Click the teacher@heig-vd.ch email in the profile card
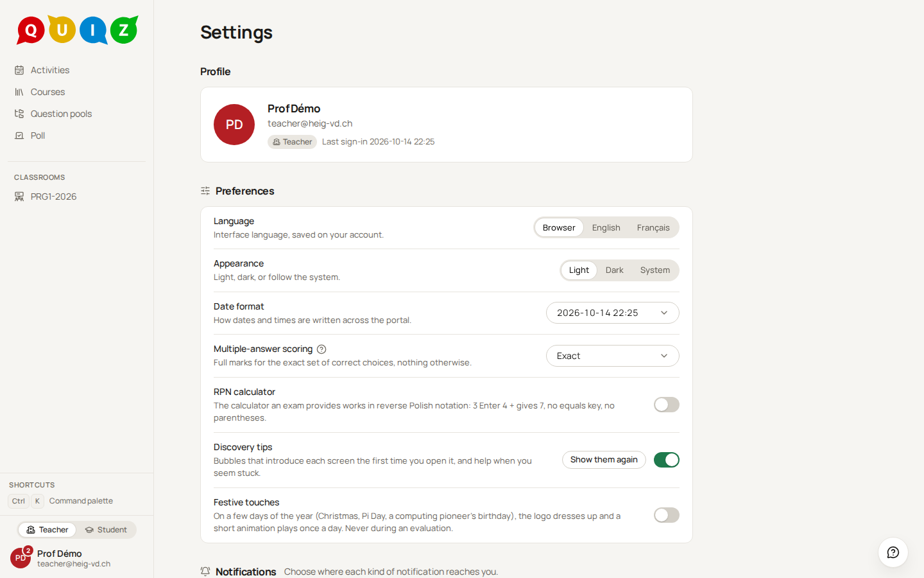This screenshot has height=578, width=924. [310, 123]
